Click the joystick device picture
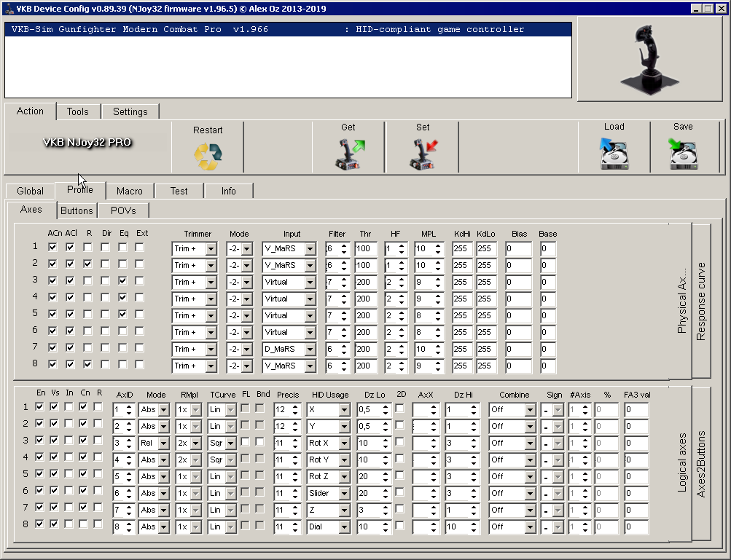The width and height of the screenshot is (731, 560). pyautogui.click(x=649, y=60)
